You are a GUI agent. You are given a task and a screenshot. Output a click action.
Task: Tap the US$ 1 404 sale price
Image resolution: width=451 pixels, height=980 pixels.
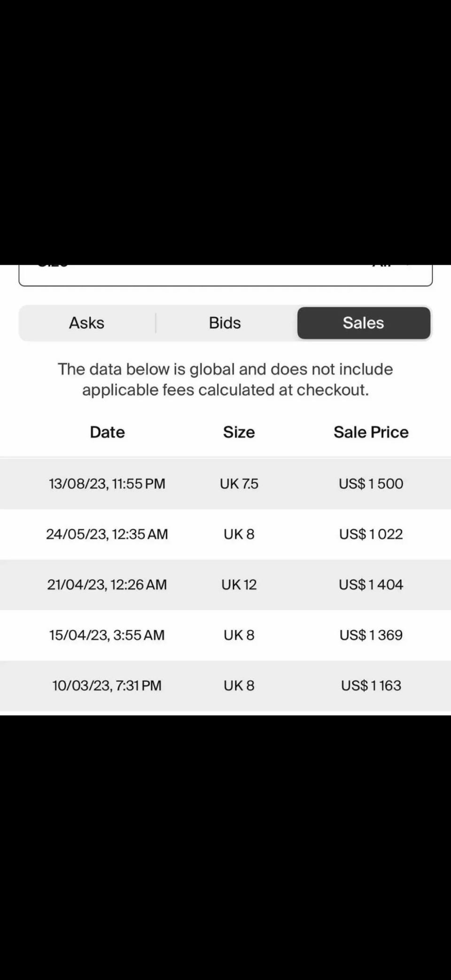371,585
